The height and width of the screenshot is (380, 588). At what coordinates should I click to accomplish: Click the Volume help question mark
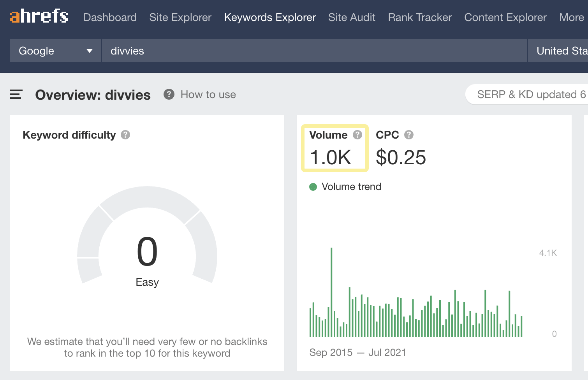tap(357, 135)
